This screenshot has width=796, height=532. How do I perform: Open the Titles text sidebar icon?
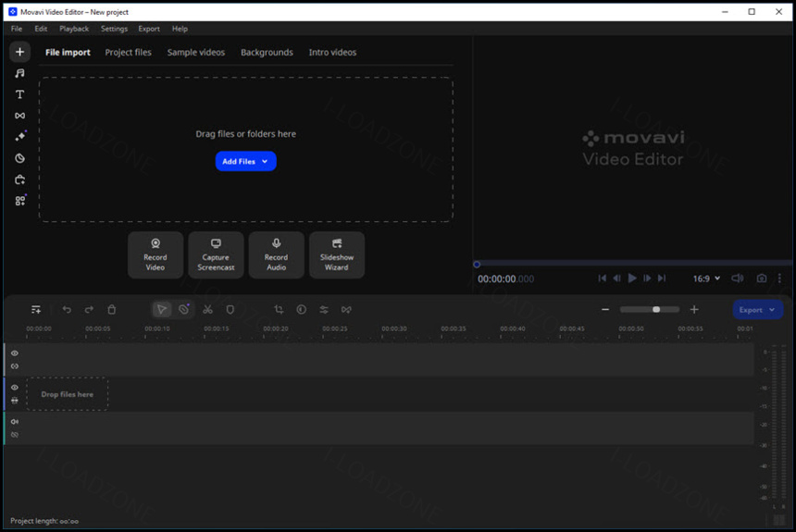point(19,94)
